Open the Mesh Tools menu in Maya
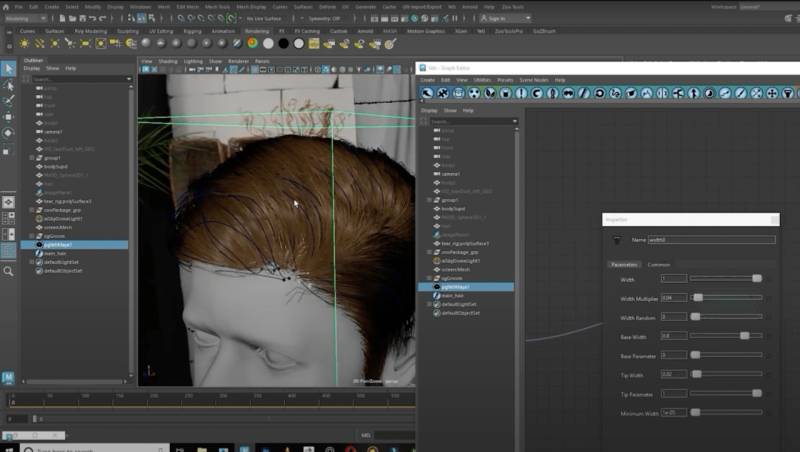 point(217,7)
